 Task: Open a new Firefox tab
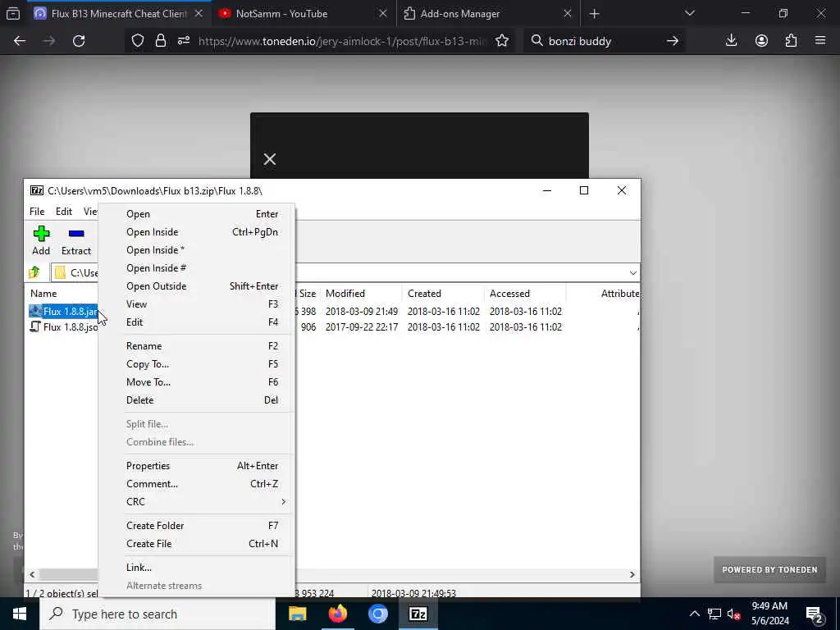[594, 14]
